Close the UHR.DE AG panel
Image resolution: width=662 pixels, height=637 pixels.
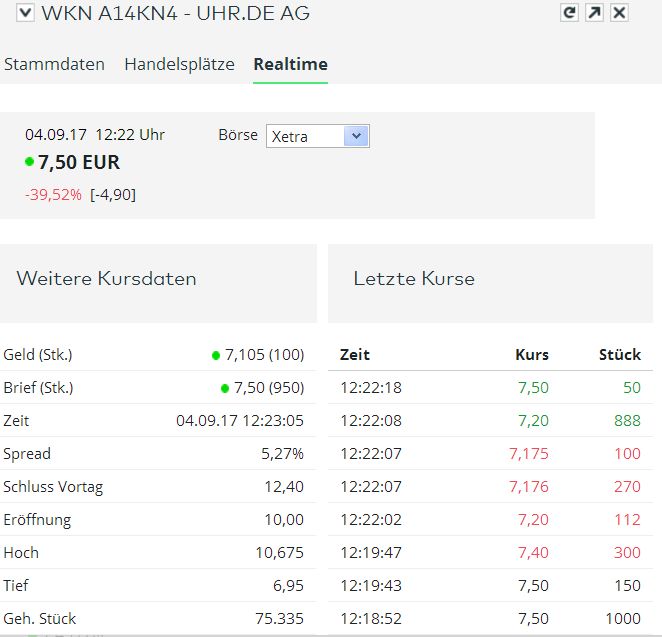(x=619, y=13)
